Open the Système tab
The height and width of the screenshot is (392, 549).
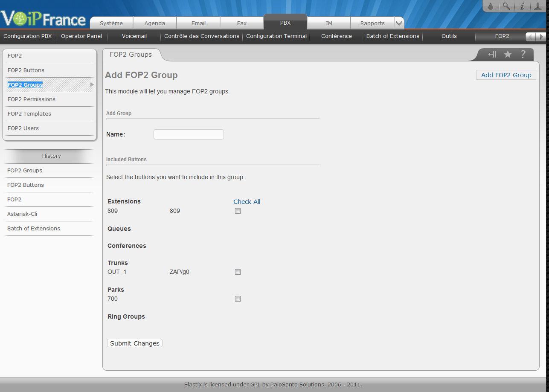coord(111,23)
